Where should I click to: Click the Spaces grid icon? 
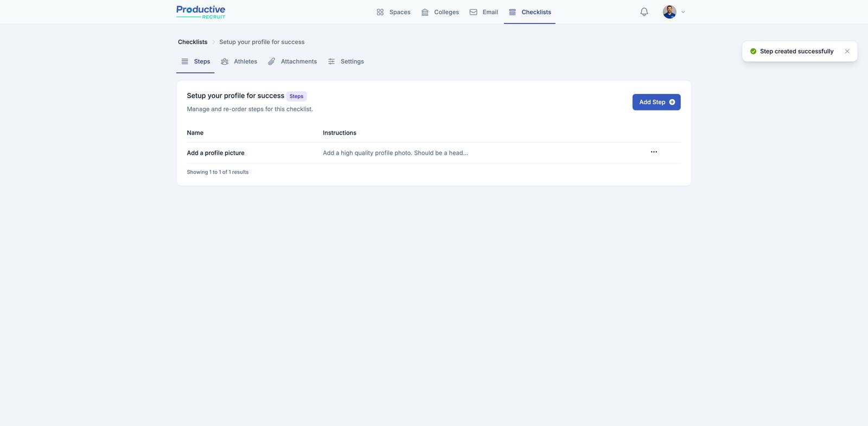(x=380, y=12)
